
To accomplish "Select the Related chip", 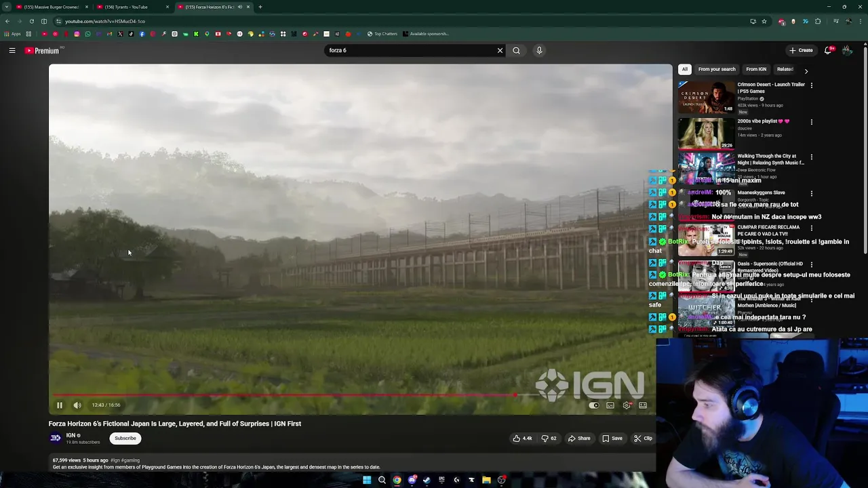I will click(785, 69).
